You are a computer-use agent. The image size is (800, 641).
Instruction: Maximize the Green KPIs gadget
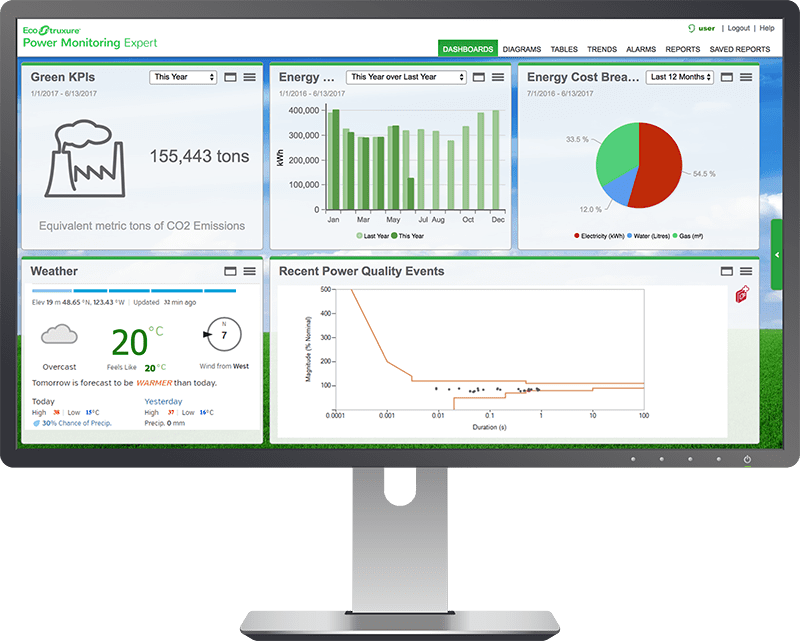click(x=230, y=77)
